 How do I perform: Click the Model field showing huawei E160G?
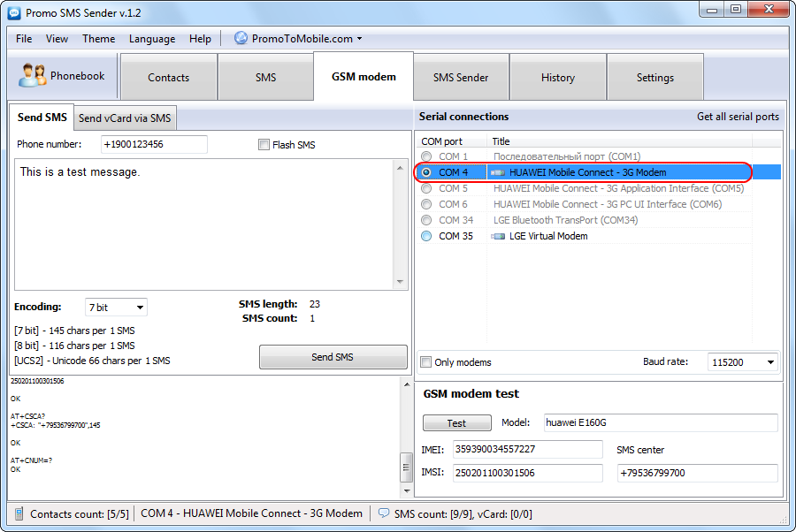661,422
